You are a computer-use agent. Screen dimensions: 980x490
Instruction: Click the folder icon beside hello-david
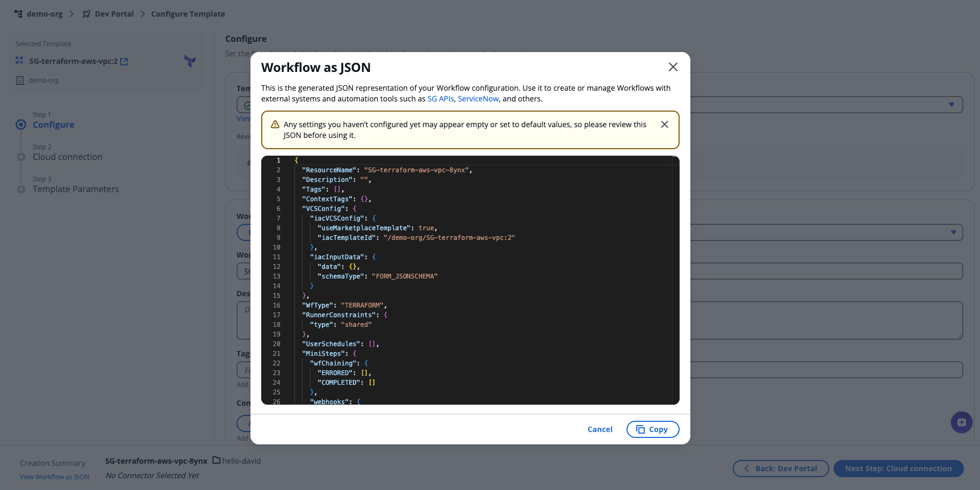click(217, 460)
